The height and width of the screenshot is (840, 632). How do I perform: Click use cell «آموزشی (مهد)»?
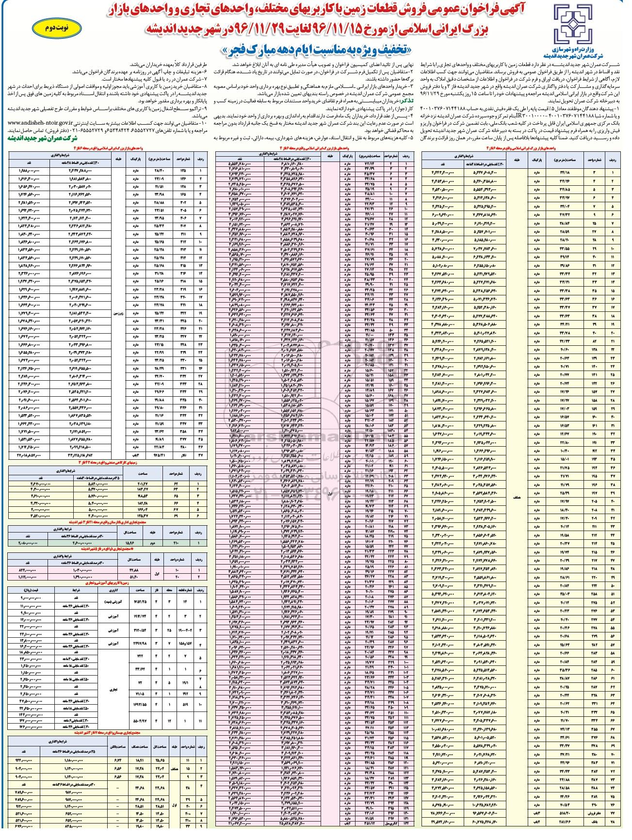(113, 602)
